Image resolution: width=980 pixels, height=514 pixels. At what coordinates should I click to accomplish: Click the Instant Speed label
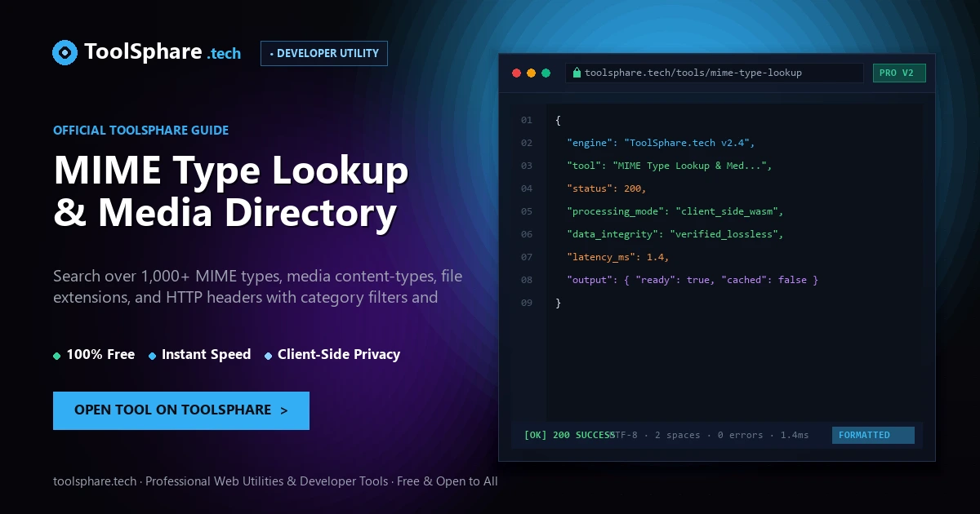coord(206,355)
